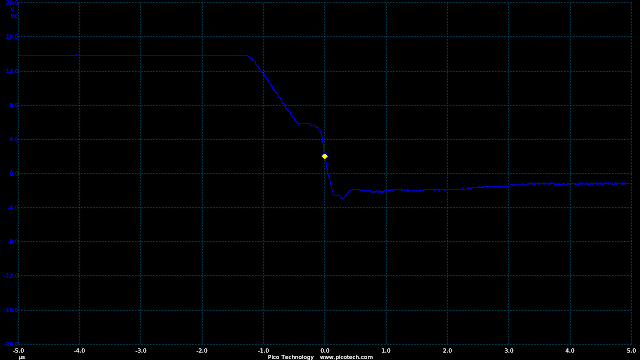Click the 8.0 voltage axis label

pyautogui.click(x=14, y=105)
